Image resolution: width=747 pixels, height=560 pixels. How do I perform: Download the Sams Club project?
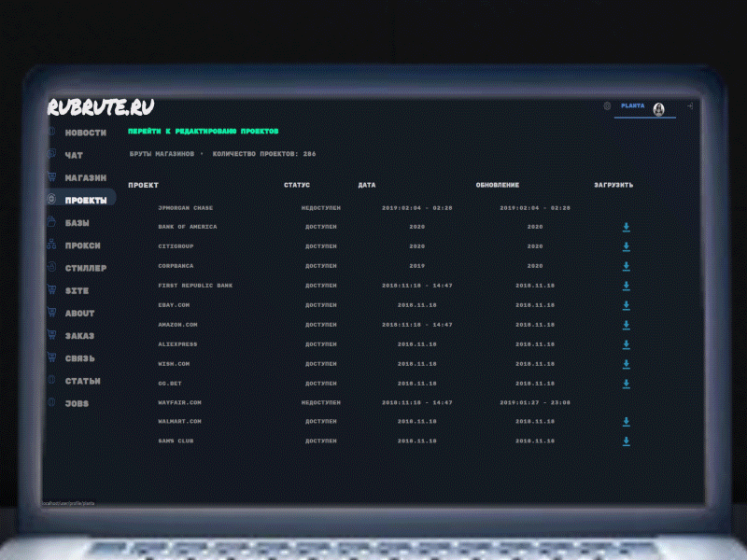click(x=627, y=441)
